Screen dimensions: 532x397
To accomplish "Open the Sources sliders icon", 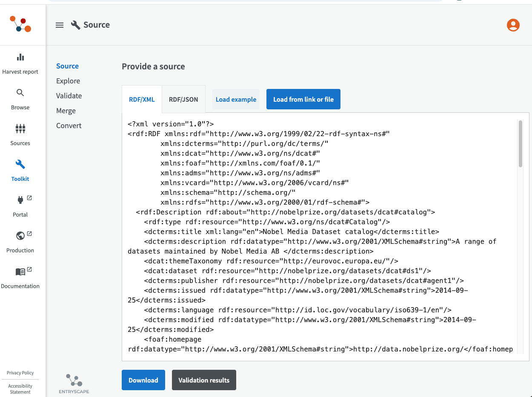I will (20, 129).
